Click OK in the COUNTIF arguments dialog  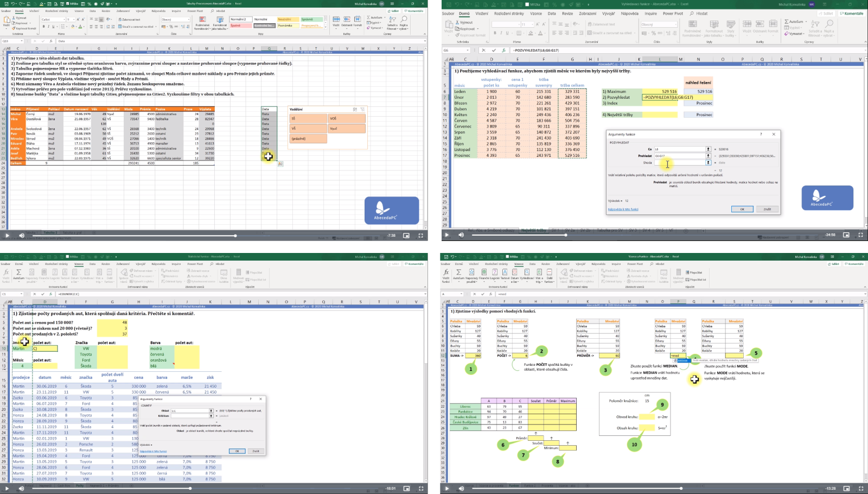[237, 451]
